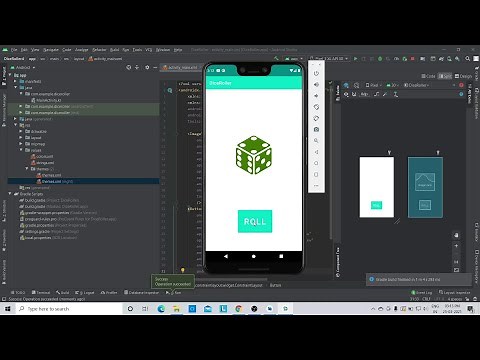Rotate the emulator left

pos(316,107)
